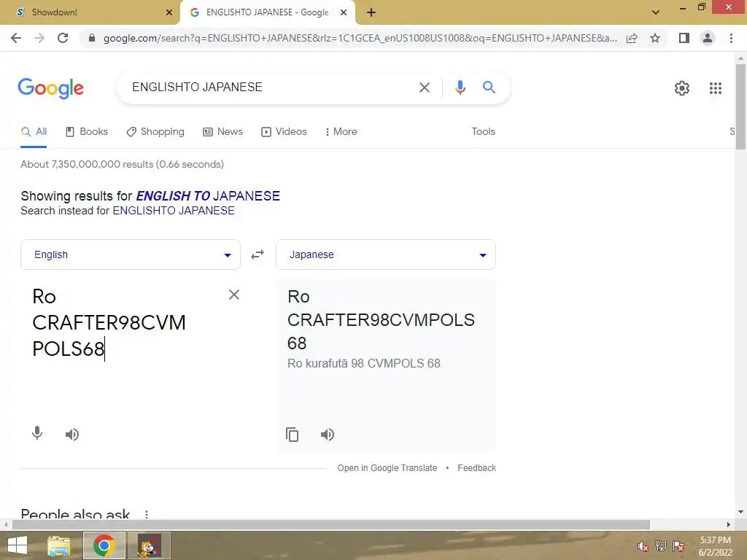Search instead for ENGLISHTO JAPANESE
The height and width of the screenshot is (560, 747).
coord(174,211)
